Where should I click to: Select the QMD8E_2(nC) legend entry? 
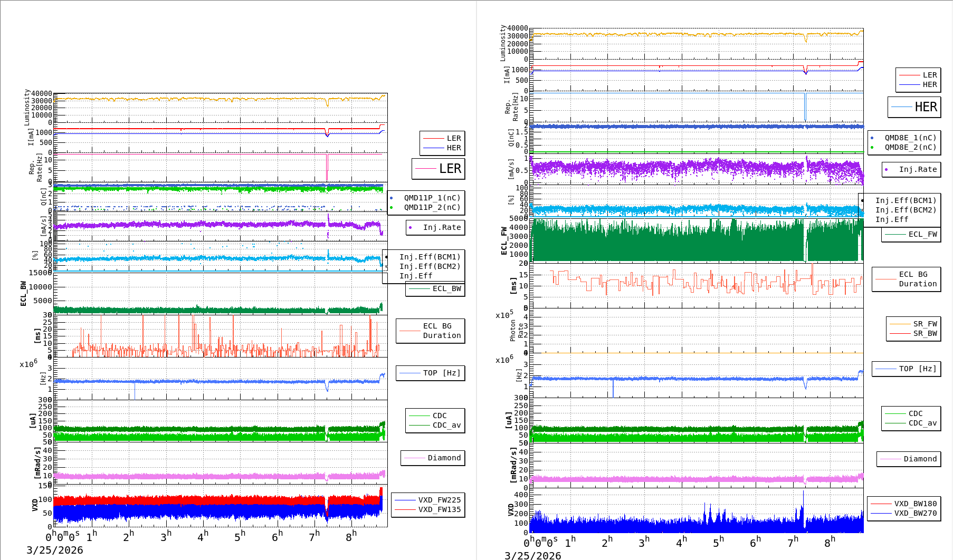[x=910, y=147]
